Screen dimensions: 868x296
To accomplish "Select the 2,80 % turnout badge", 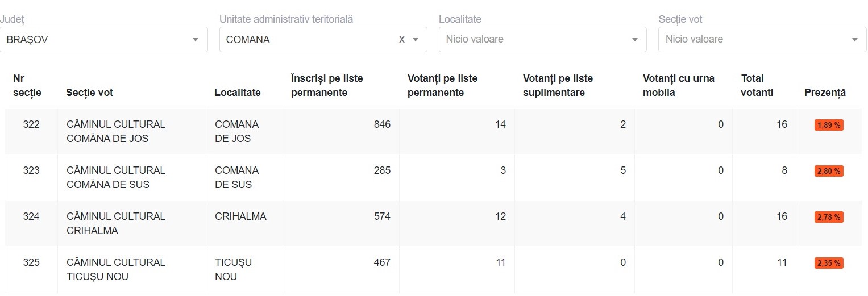I will coord(829,171).
